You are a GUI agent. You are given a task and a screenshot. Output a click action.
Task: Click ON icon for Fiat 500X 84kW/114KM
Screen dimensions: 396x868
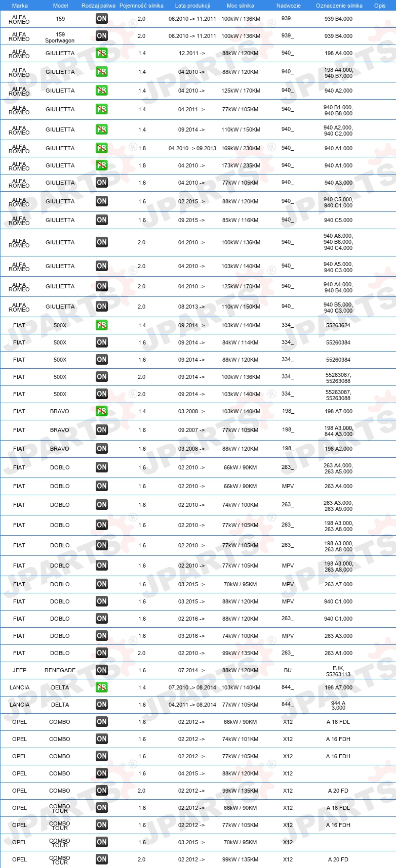coord(102,342)
